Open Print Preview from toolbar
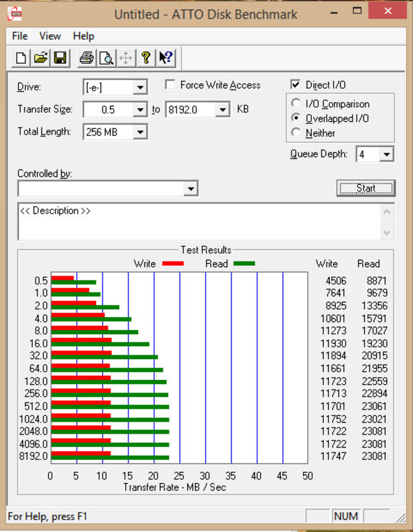This screenshot has height=532, width=413. pyautogui.click(x=106, y=58)
